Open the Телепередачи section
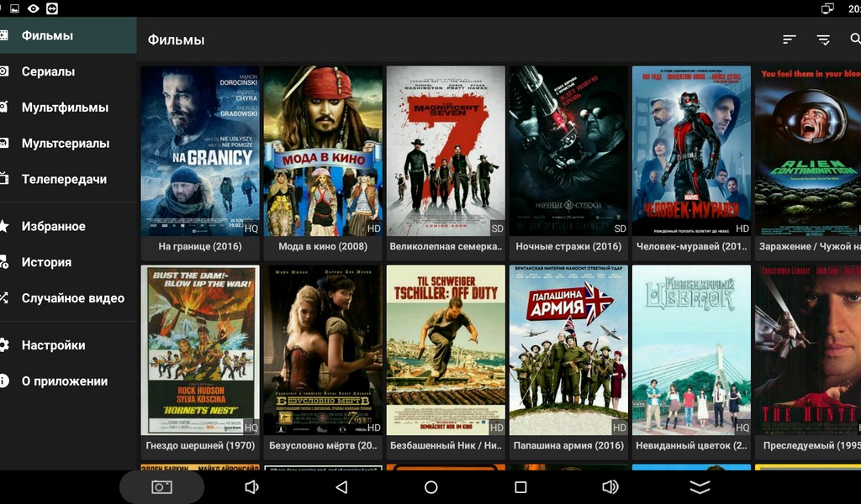 coord(64,179)
